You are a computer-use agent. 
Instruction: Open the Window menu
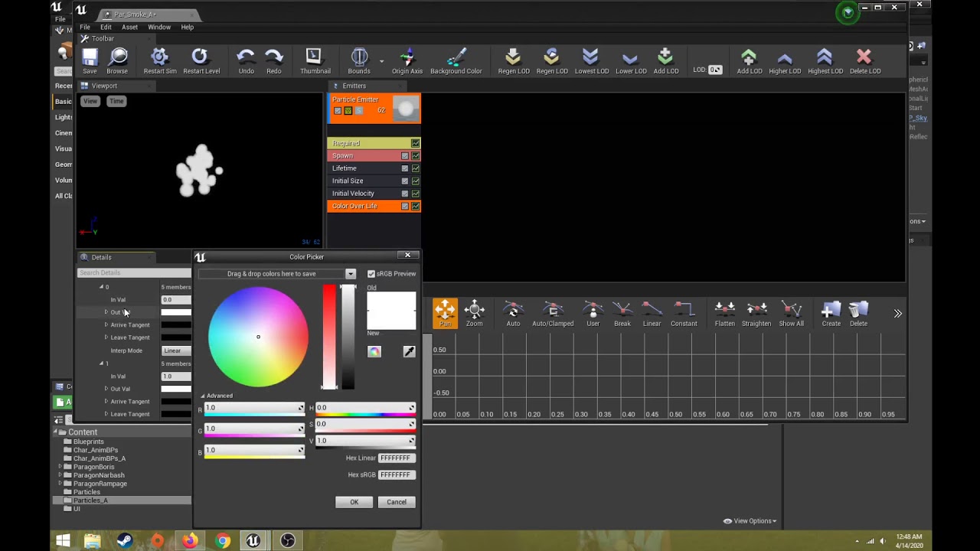(x=159, y=27)
